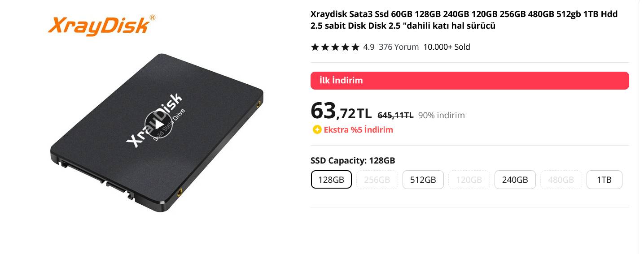Viewport: 644px width, 254px height.
Task: Click the crossed-out 645,11TL original price
Action: [x=395, y=115]
